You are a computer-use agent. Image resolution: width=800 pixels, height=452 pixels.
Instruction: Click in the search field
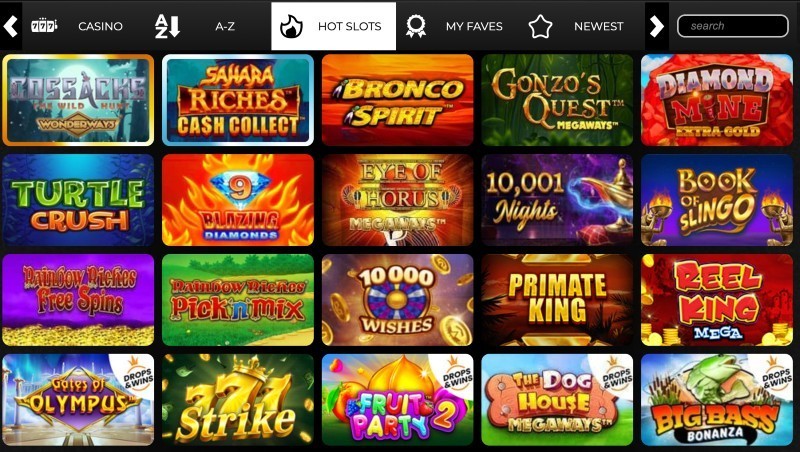(x=733, y=26)
